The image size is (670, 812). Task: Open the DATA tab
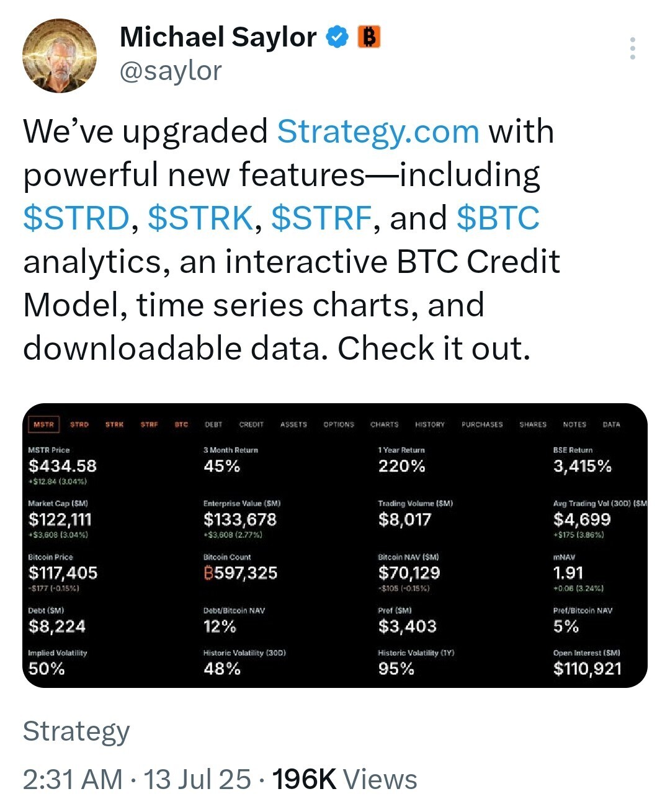click(611, 425)
